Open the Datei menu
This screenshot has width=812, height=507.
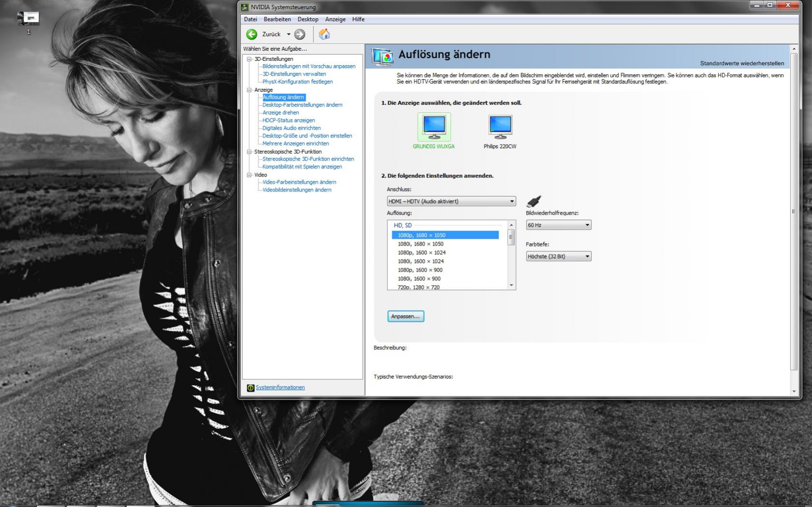pyautogui.click(x=251, y=19)
